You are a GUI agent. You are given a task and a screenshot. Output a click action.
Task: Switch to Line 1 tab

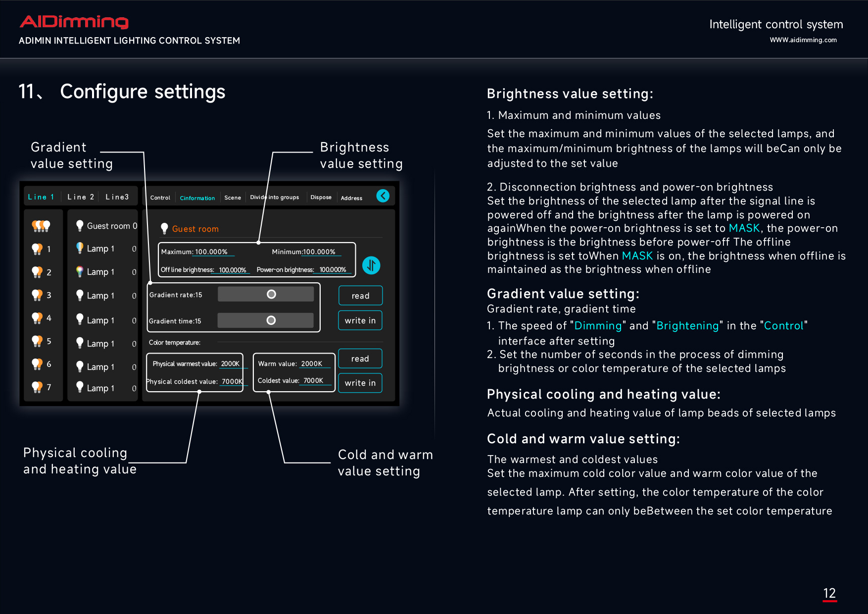coord(41,197)
